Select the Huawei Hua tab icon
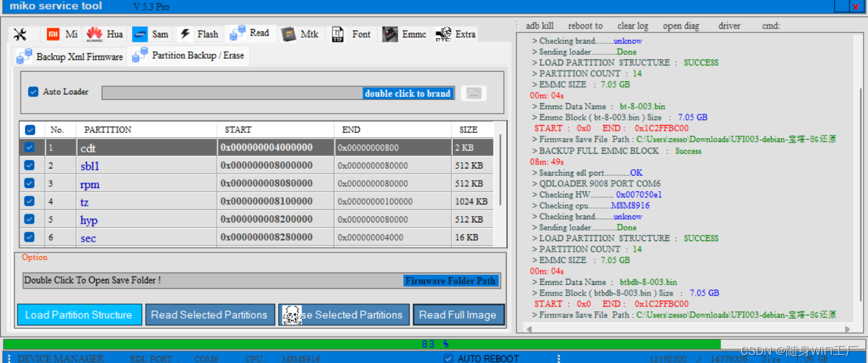Screen dimensions: 868x363 pyautogui.click(x=94, y=34)
